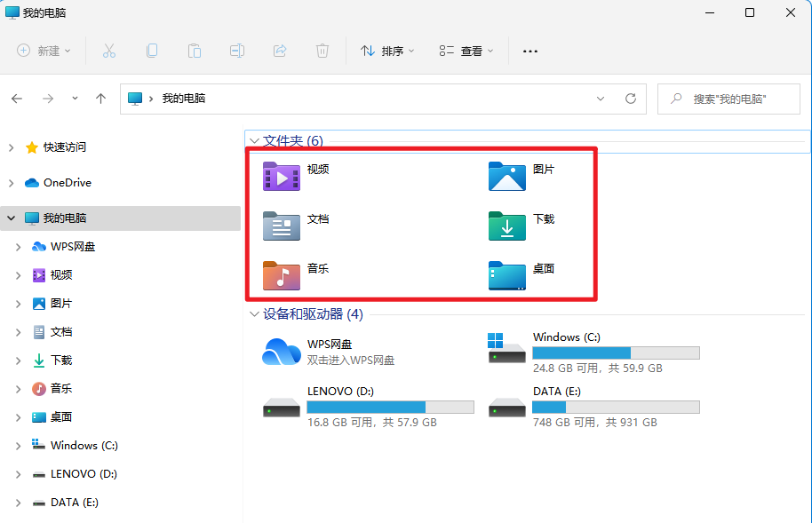
Task: Click the search box 搜索"我的电脑"
Action: click(x=728, y=99)
